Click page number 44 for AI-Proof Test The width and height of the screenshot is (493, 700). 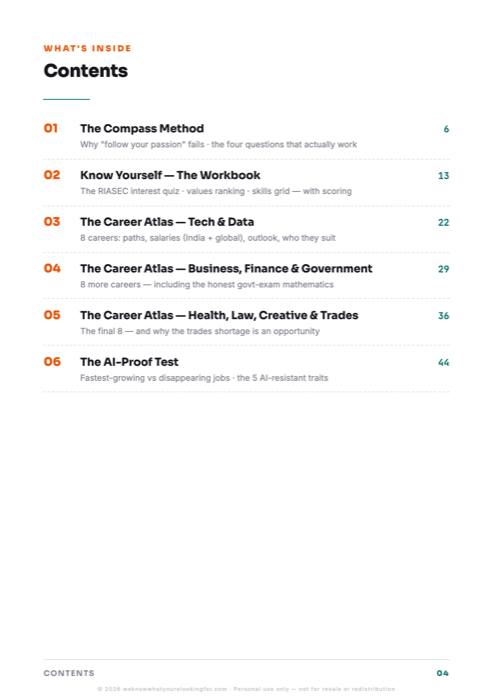pyautogui.click(x=443, y=362)
